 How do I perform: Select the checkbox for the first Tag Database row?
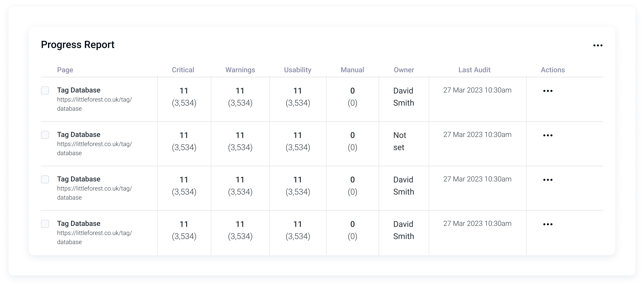(45, 90)
